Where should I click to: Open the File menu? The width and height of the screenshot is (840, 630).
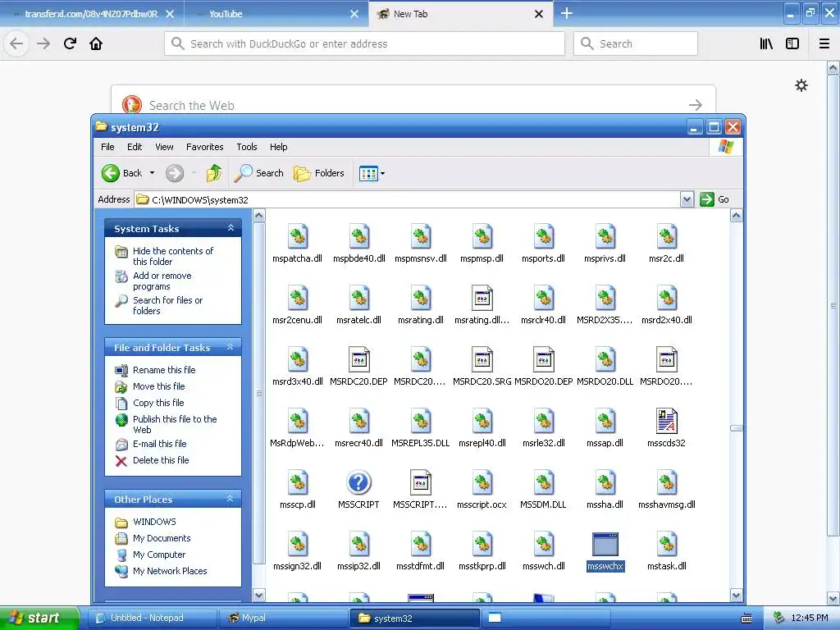[107, 147]
